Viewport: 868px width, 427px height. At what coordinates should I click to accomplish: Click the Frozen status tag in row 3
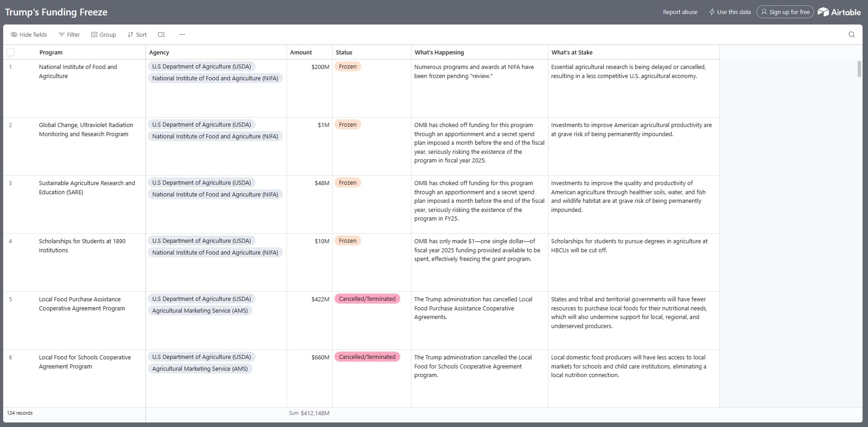pyautogui.click(x=348, y=183)
